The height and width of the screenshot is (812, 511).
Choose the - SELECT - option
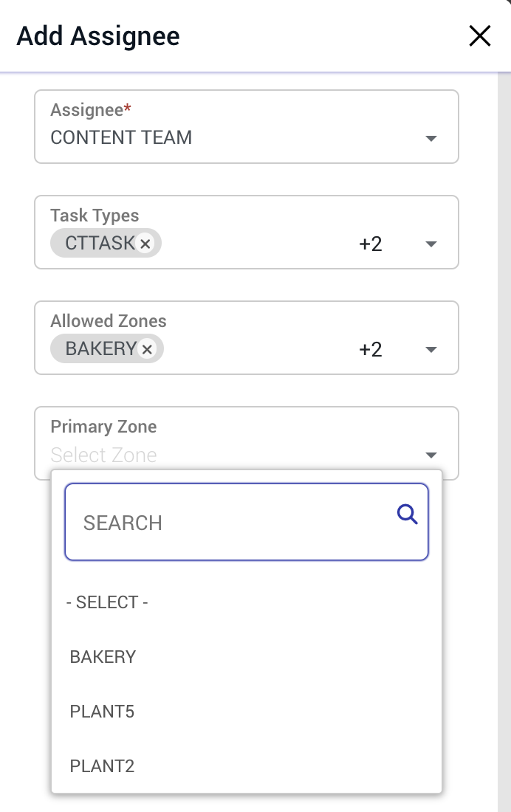(x=107, y=602)
